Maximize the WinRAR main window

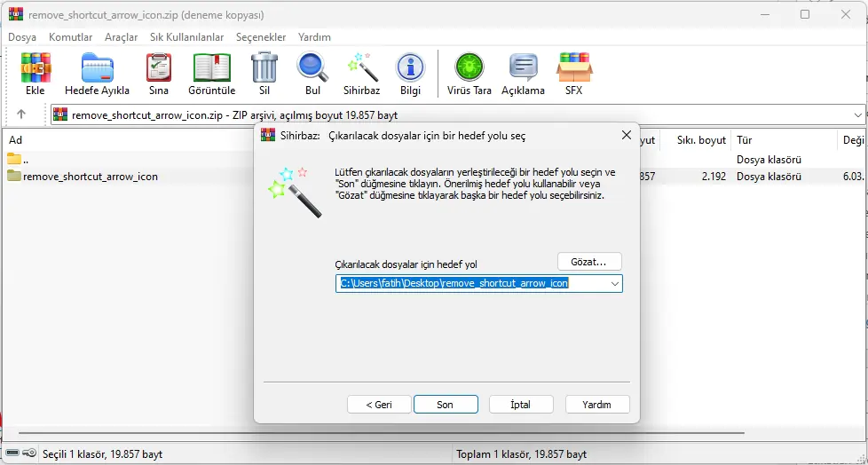pos(805,14)
